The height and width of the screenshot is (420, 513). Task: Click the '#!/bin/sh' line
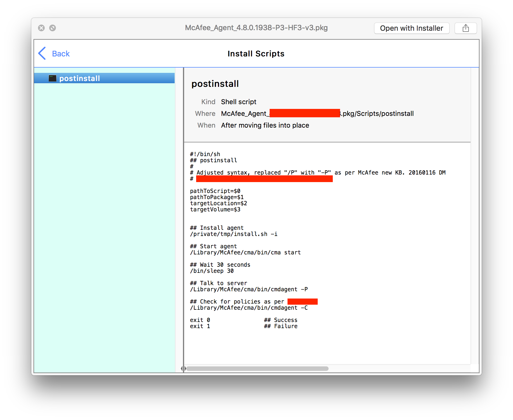pyautogui.click(x=205, y=154)
